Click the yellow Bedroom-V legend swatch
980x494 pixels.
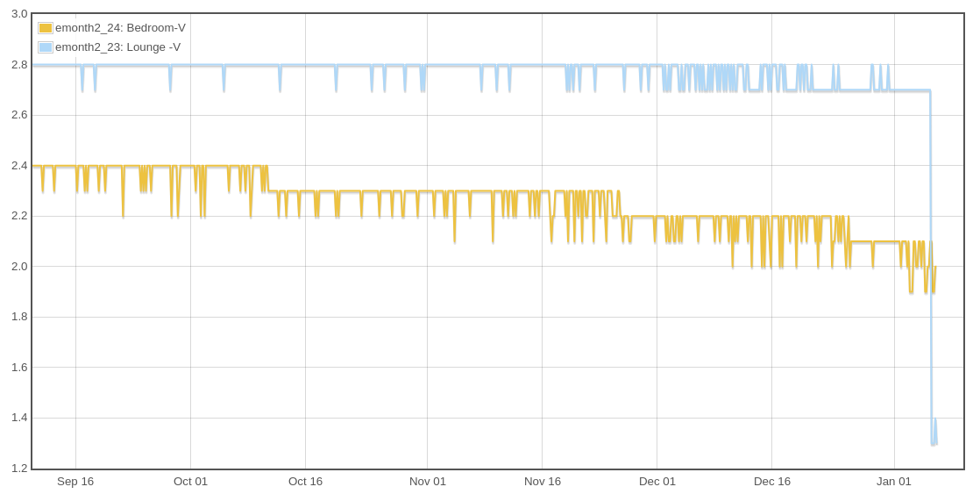pyautogui.click(x=46, y=28)
